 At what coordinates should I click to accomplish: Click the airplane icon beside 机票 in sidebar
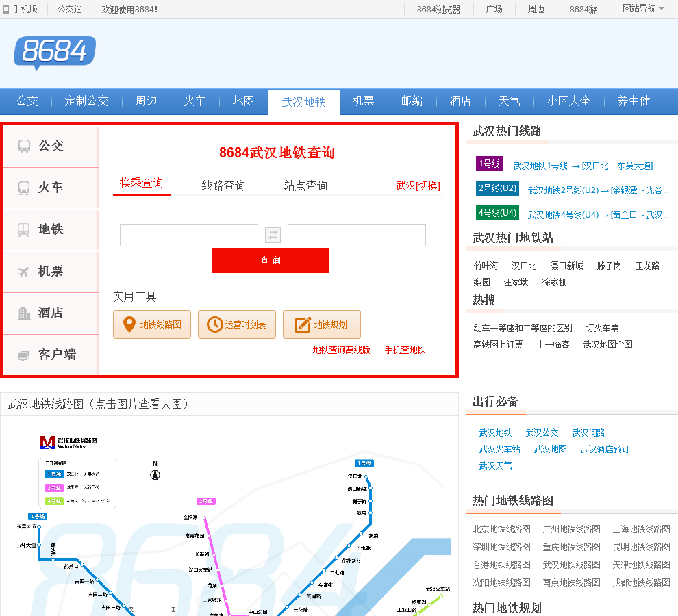[x=23, y=272]
